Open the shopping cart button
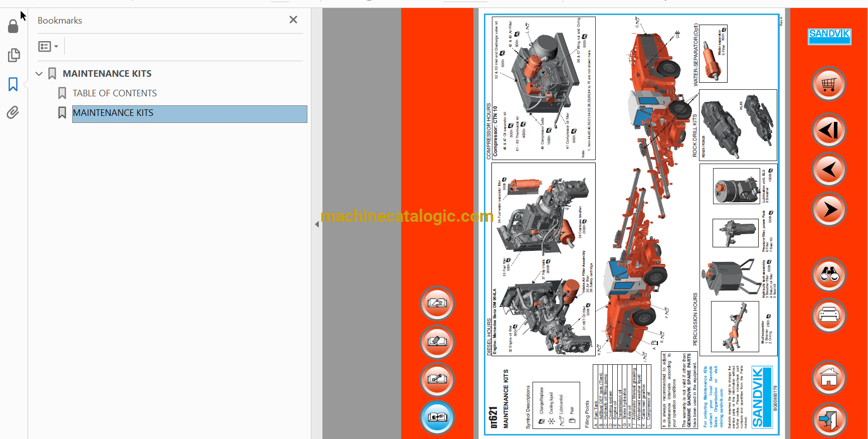 829,84
